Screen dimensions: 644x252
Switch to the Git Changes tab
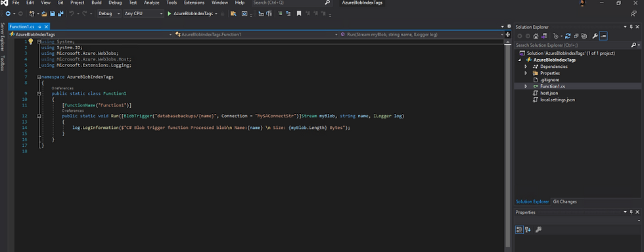tap(564, 202)
